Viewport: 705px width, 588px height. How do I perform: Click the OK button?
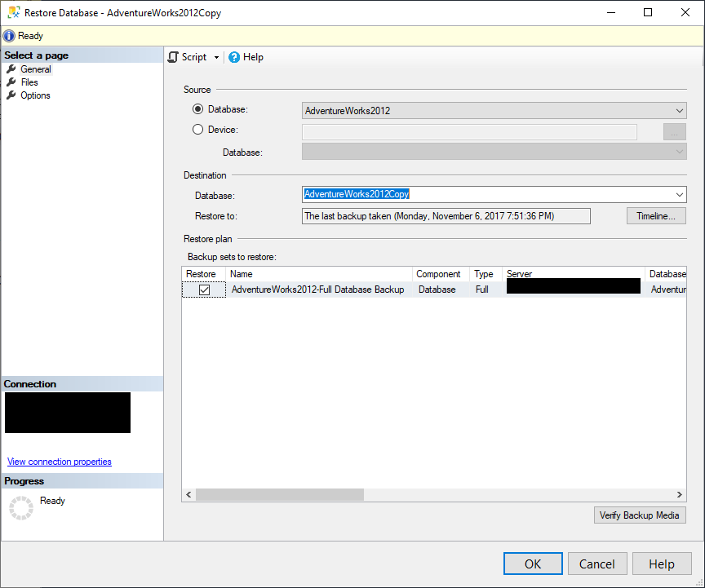(533, 564)
